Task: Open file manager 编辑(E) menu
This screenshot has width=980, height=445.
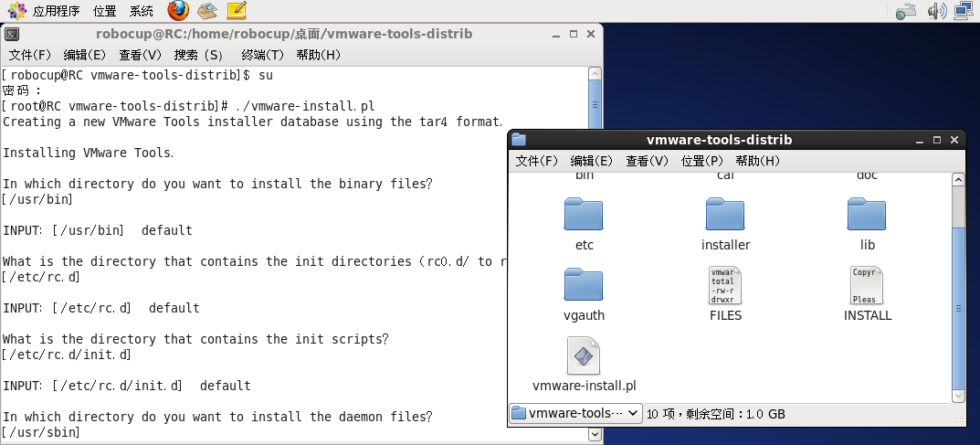Action: [x=592, y=161]
